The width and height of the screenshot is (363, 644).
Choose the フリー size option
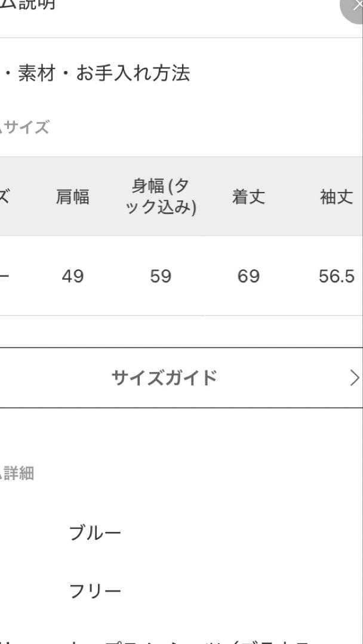tap(96, 589)
